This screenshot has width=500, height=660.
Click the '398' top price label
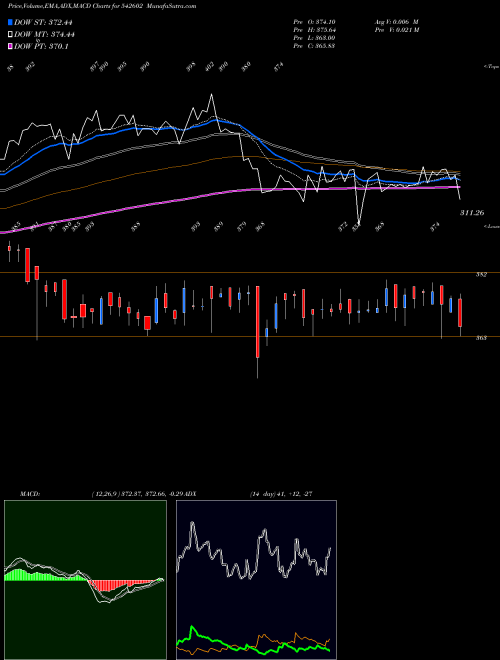point(191,67)
